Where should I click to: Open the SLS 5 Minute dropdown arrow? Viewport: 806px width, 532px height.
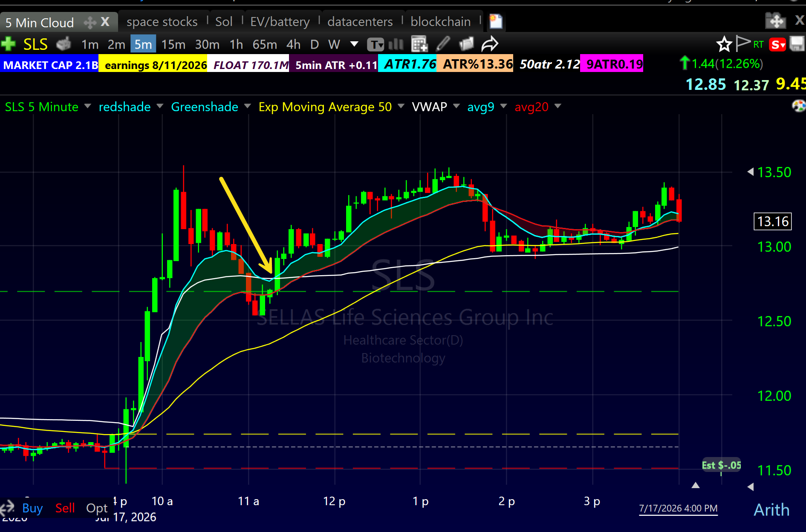[x=88, y=106]
